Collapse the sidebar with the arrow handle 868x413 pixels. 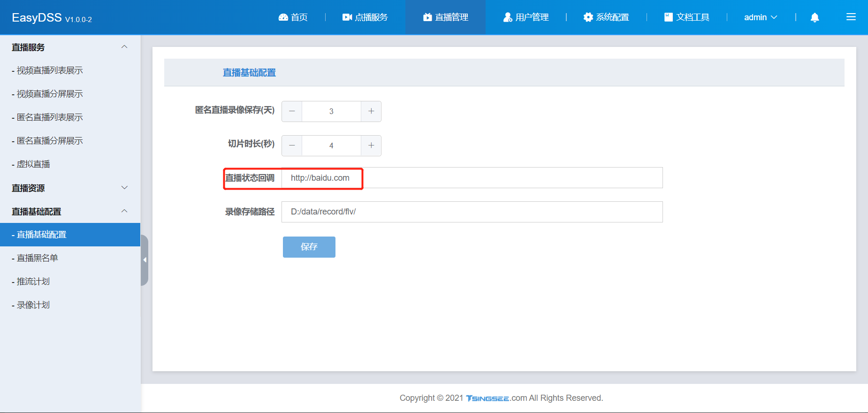tap(145, 260)
